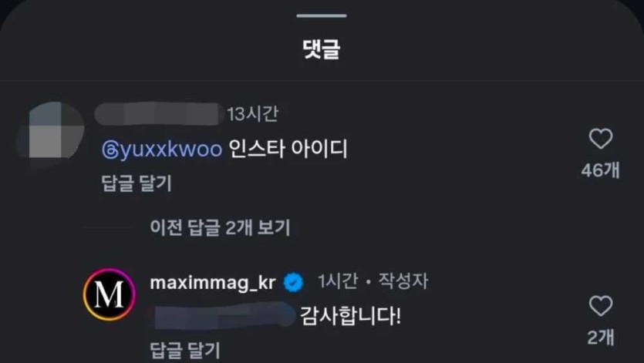
Task: Open the maximmag_kr username
Action: point(213,283)
